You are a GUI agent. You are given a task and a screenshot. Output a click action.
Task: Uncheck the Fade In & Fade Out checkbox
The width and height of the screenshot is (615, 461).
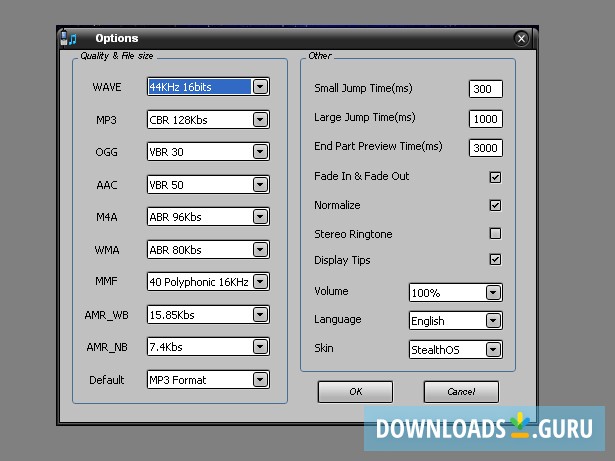(495, 177)
